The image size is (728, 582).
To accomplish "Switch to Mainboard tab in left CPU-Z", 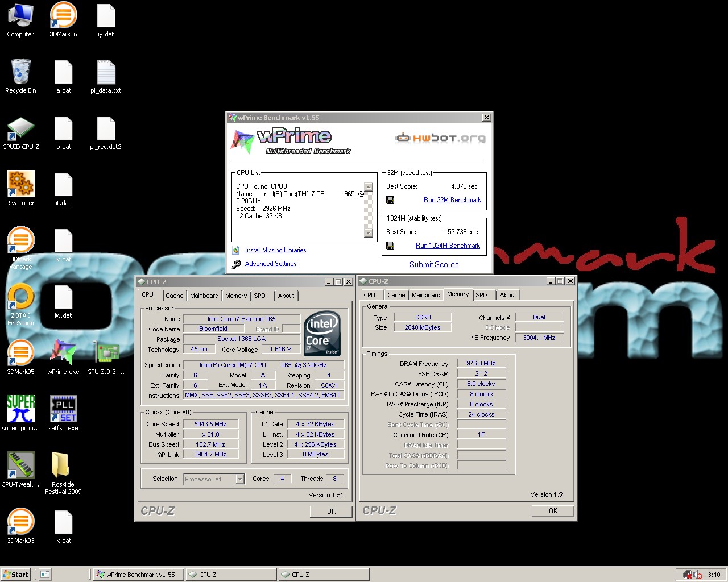I will coord(204,296).
